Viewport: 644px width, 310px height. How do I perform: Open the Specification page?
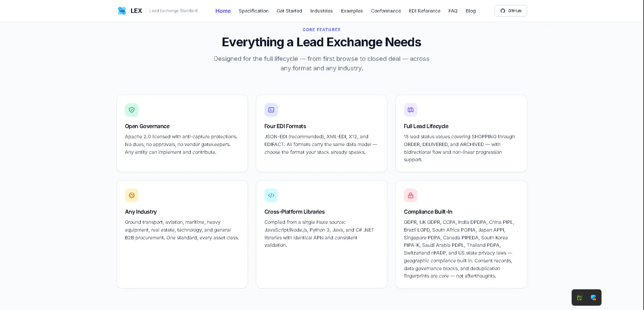click(254, 11)
